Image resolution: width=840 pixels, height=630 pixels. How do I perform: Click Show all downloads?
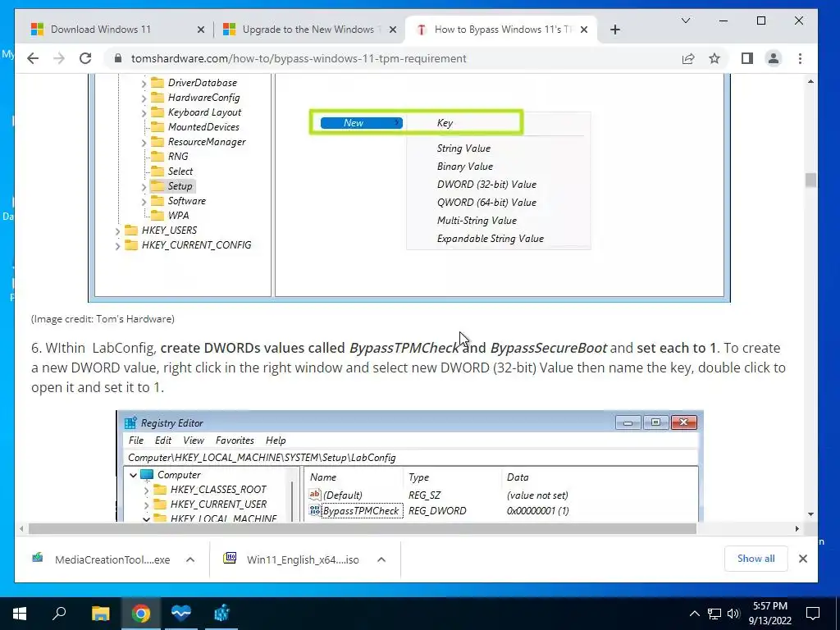756,558
